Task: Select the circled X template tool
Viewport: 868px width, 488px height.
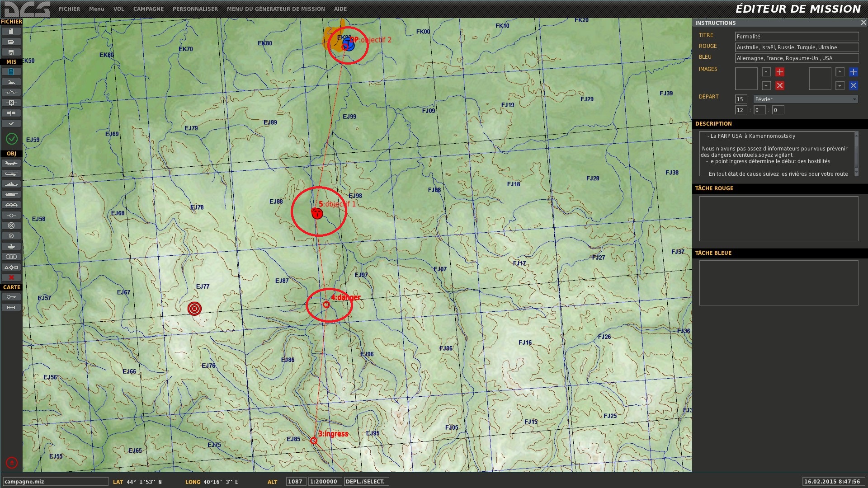Action: point(11,236)
